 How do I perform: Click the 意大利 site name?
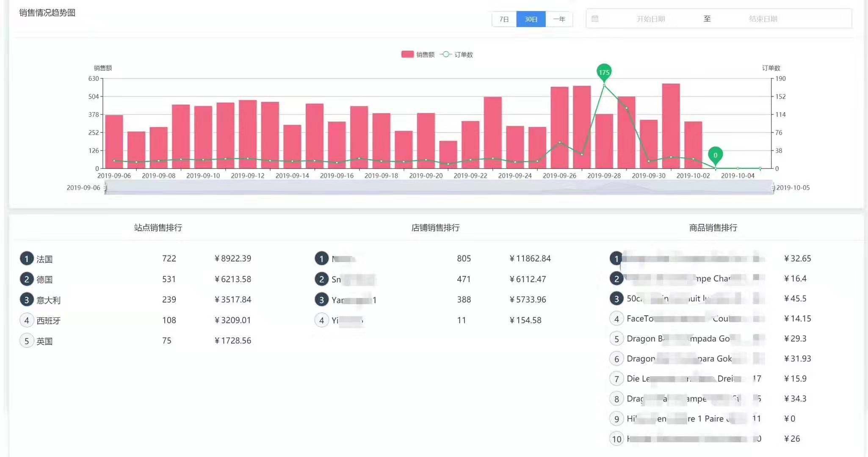click(x=48, y=300)
